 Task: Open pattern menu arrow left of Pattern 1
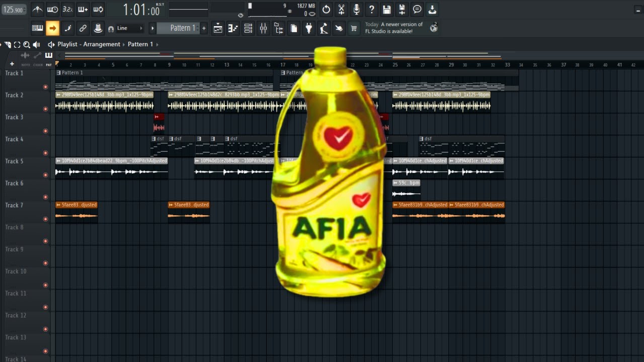tap(152, 28)
